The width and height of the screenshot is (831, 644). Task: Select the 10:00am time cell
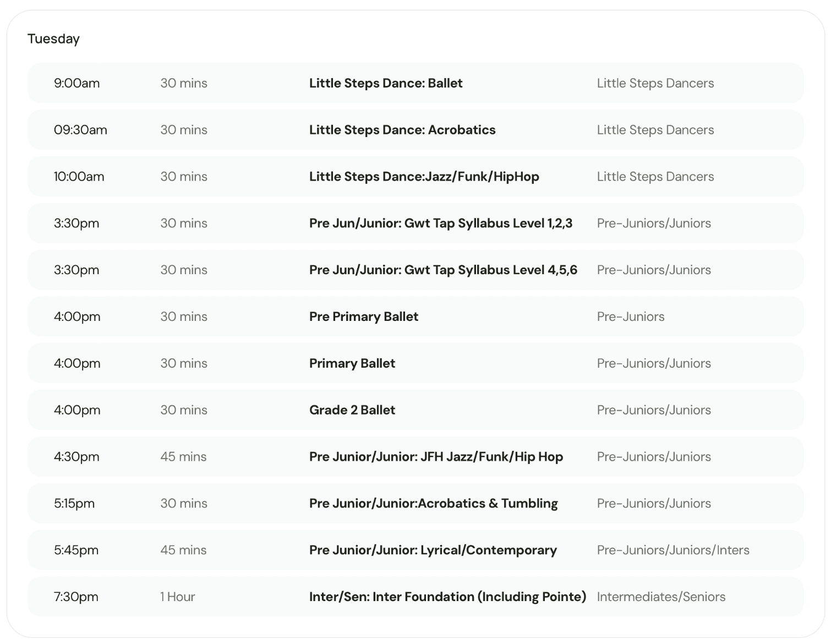click(x=79, y=177)
